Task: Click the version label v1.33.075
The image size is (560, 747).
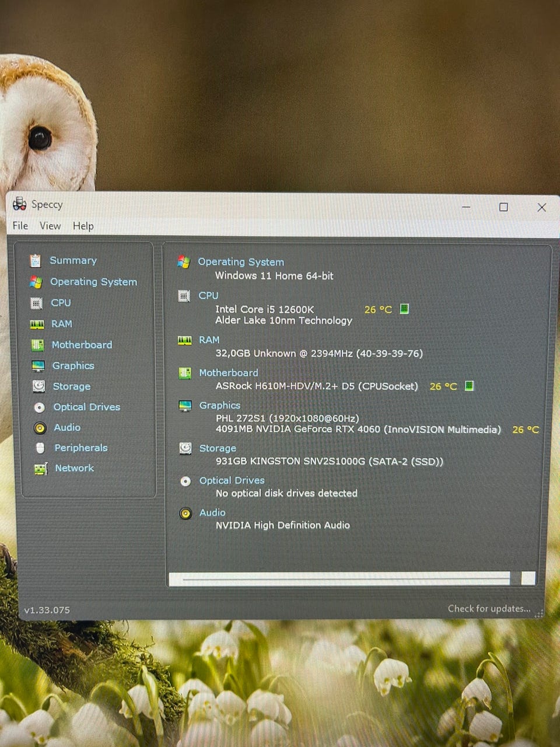Action: (x=47, y=610)
